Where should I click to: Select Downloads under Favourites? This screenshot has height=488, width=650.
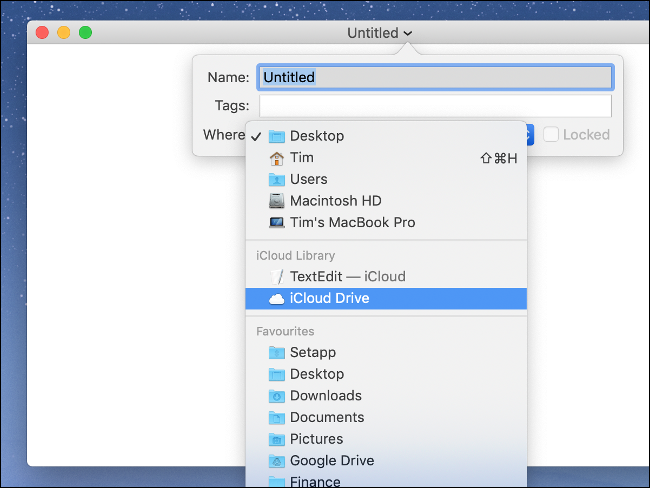[386, 396]
